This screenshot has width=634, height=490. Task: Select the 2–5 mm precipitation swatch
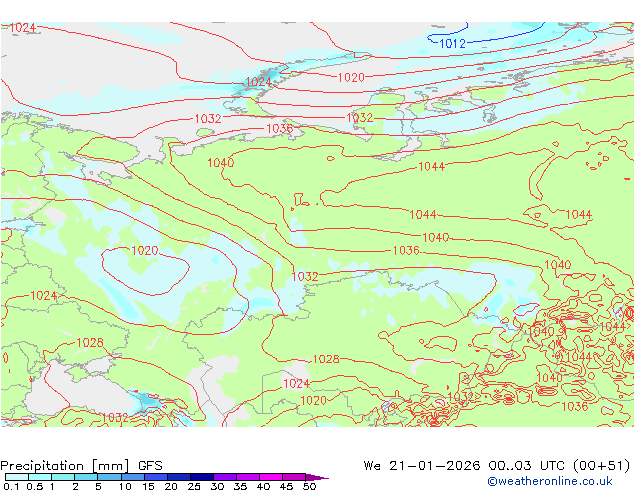coord(86,477)
